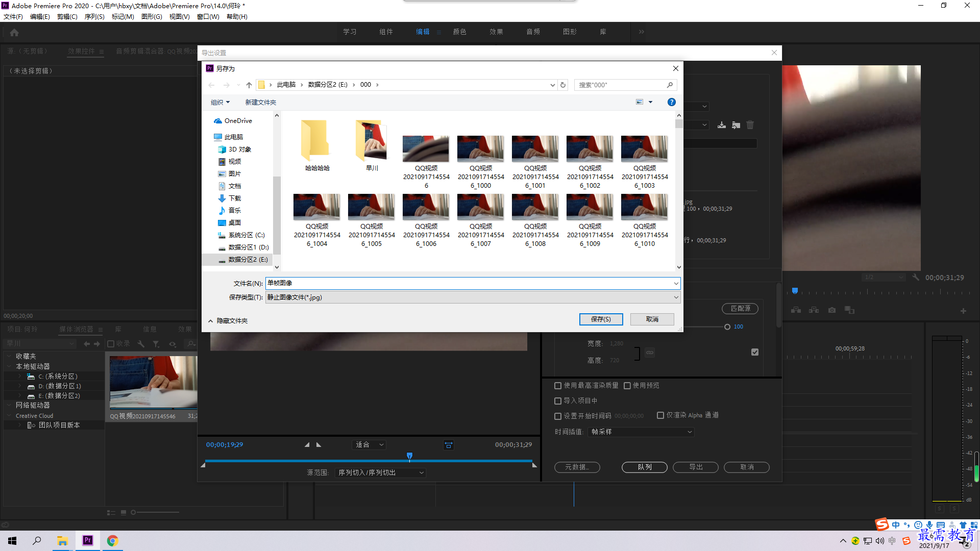Click the wrench settings icon in program monitor
This screenshot has width=980, height=551.
(916, 278)
